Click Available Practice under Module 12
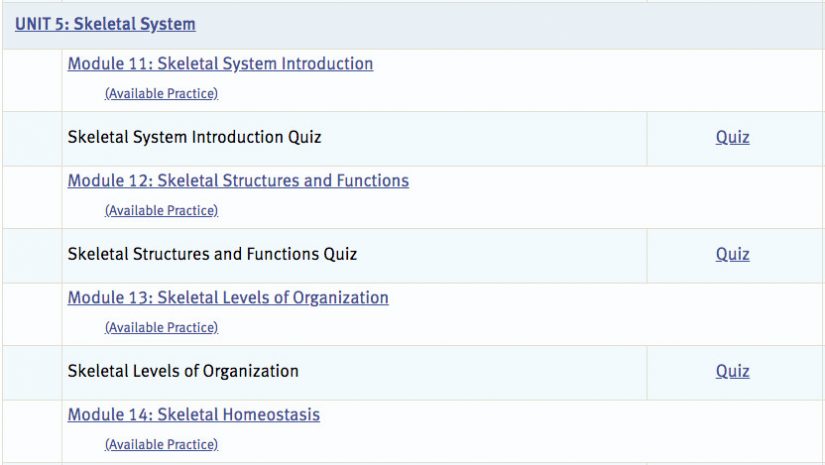This screenshot has width=825, height=465. [x=161, y=211]
